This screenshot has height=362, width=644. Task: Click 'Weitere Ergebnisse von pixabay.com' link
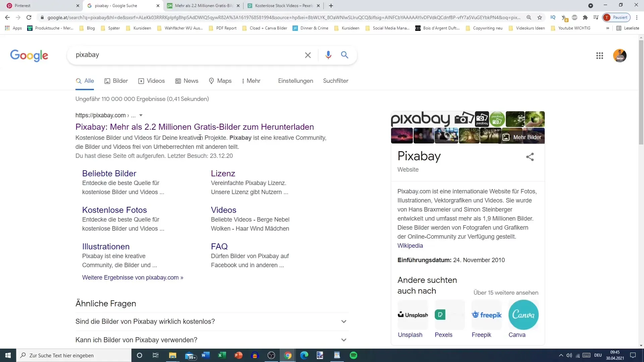click(133, 277)
